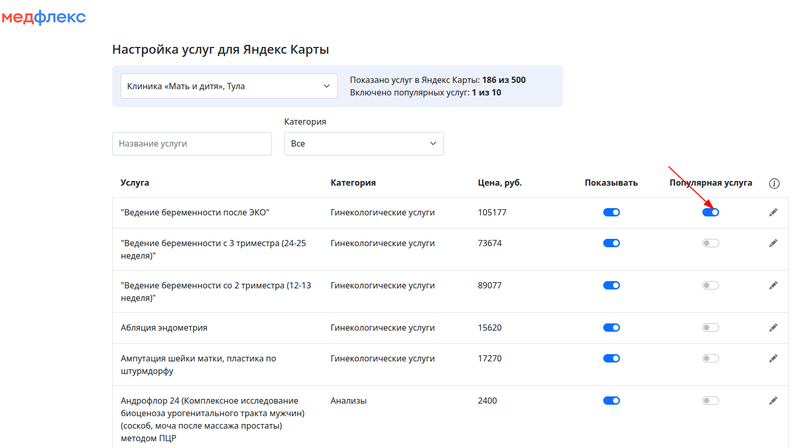Expand the Категория dropdown showing Все
The width and height of the screenshot is (800, 448).
tap(363, 144)
